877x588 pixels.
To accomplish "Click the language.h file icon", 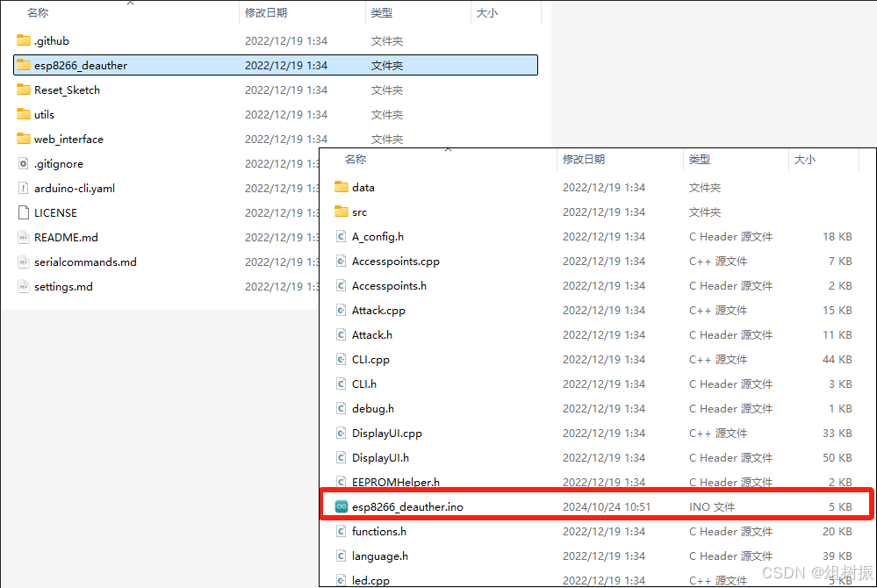I will coord(341,556).
